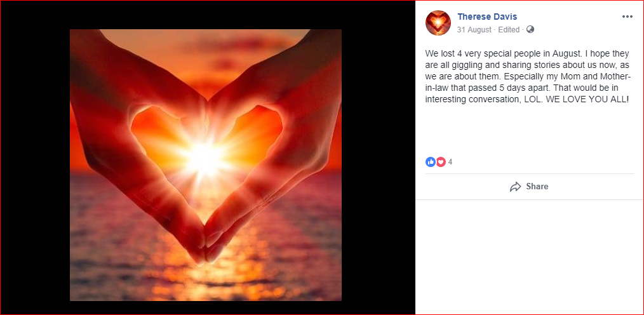Viewport: 644px width, 315px height.
Task: Click the Share button text
Action: pyautogui.click(x=537, y=187)
